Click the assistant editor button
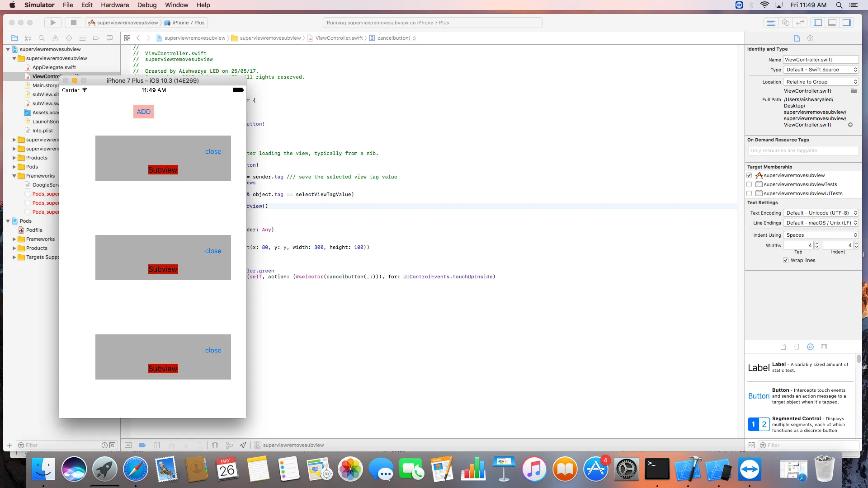 786,23
